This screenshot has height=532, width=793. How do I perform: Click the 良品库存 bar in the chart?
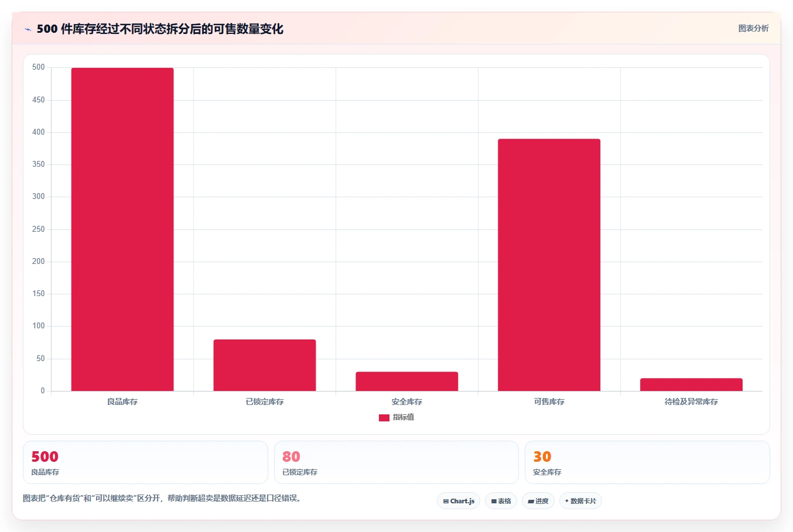tap(122, 229)
